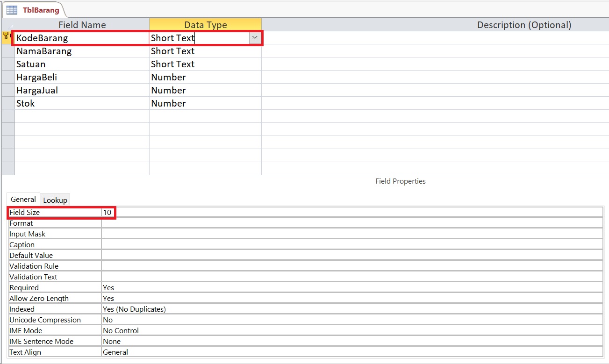Image resolution: width=609 pixels, height=364 pixels.
Task: Click the row selector for the Stok field
Action: pyautogui.click(x=7, y=103)
